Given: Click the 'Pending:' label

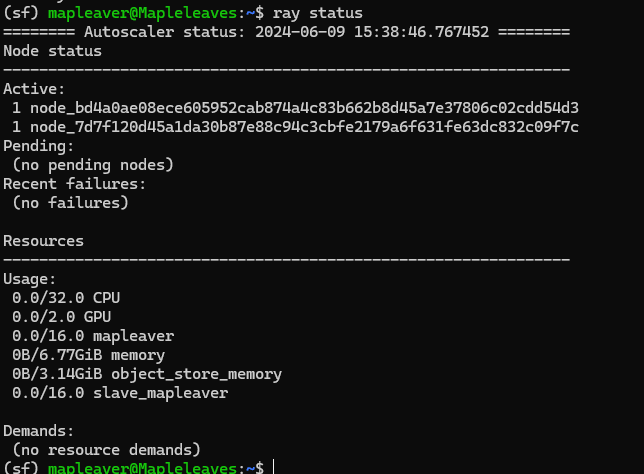Looking at the screenshot, I should [38, 146].
